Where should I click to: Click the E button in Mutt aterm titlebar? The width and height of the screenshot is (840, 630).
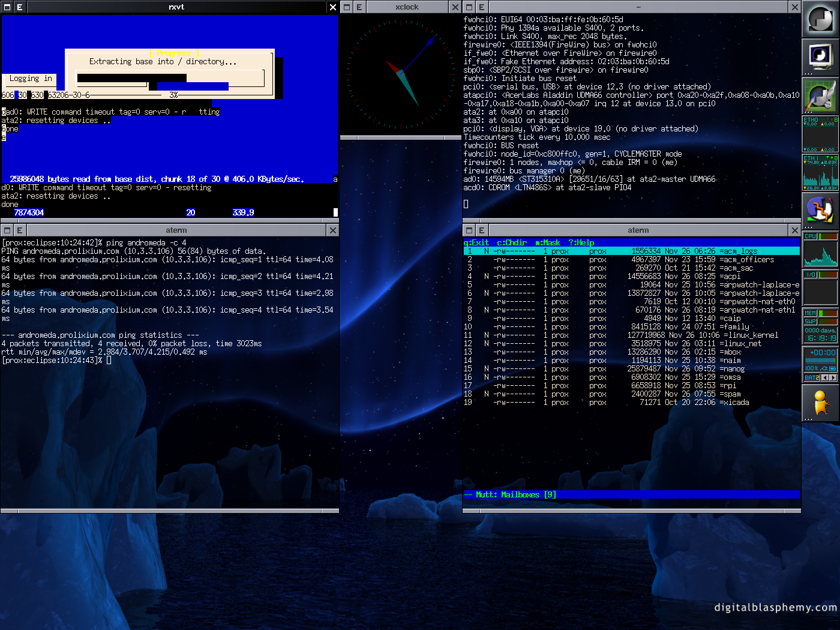(x=482, y=230)
